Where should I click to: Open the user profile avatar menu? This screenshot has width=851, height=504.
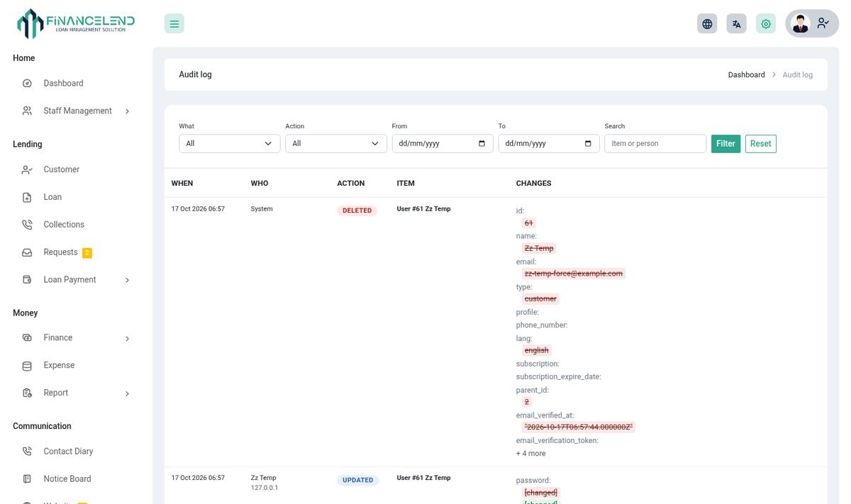[812, 23]
